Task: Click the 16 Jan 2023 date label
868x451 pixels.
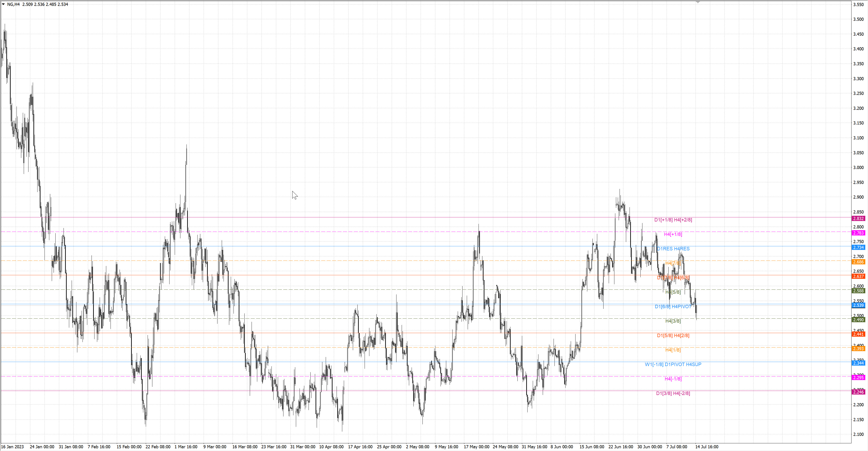Action: tap(12, 447)
